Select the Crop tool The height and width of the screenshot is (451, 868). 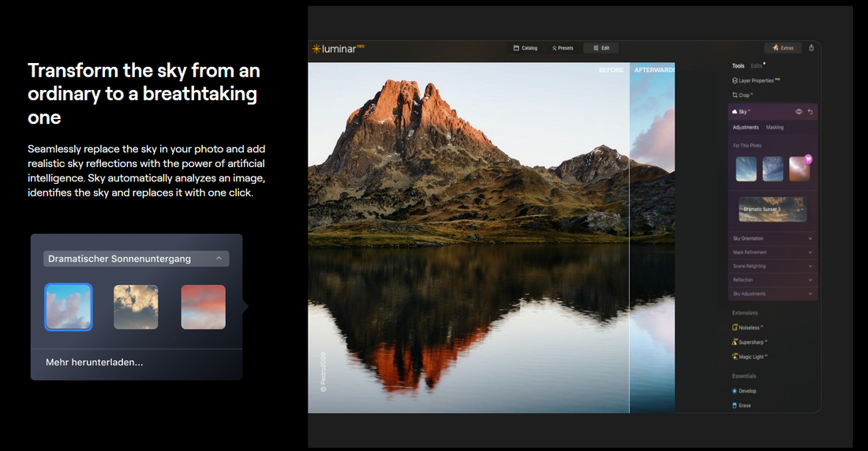(744, 95)
